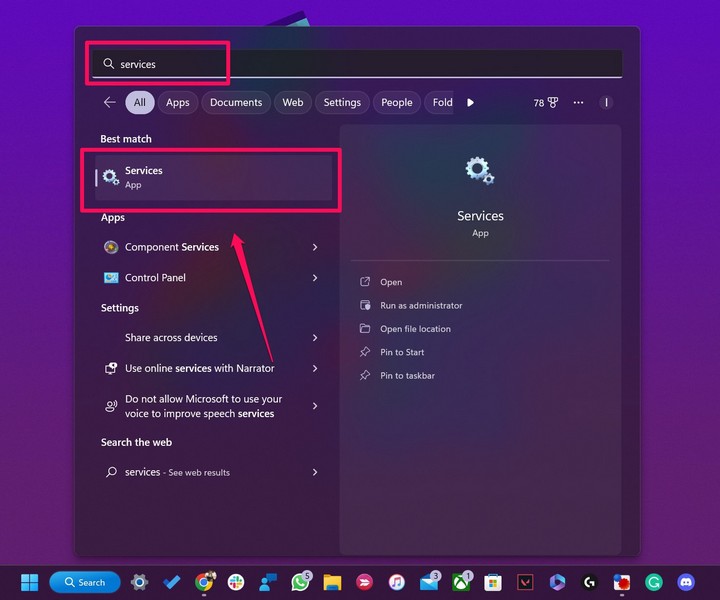
Task: Switch to the Settings filter tab
Action: pyautogui.click(x=342, y=102)
